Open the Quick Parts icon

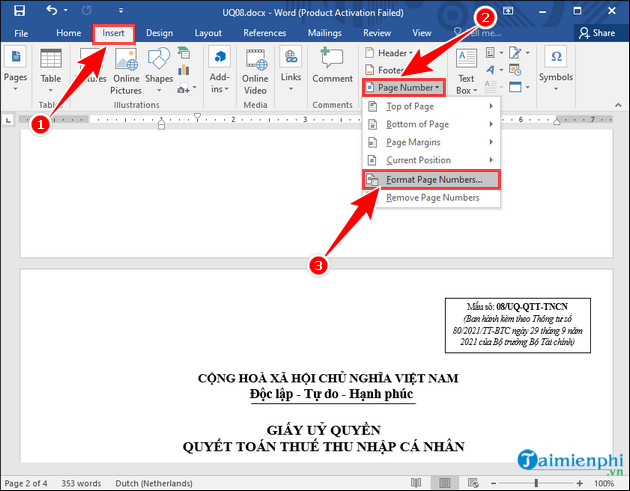click(x=490, y=53)
